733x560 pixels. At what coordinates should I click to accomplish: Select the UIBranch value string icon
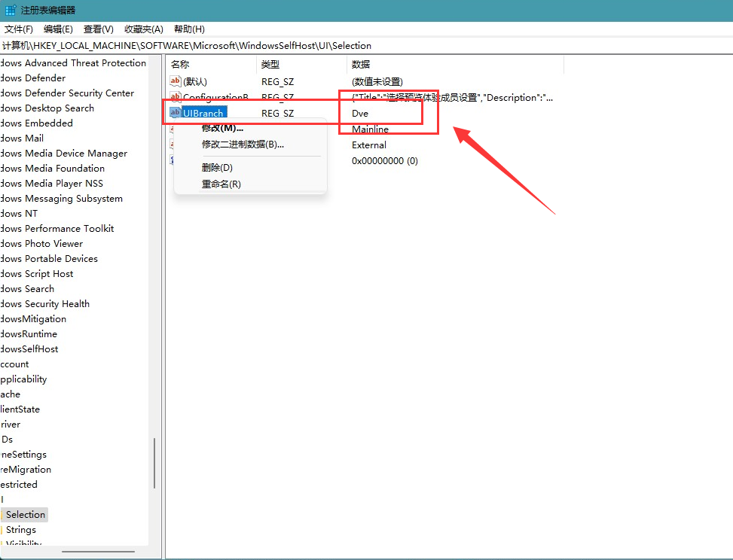(x=175, y=113)
